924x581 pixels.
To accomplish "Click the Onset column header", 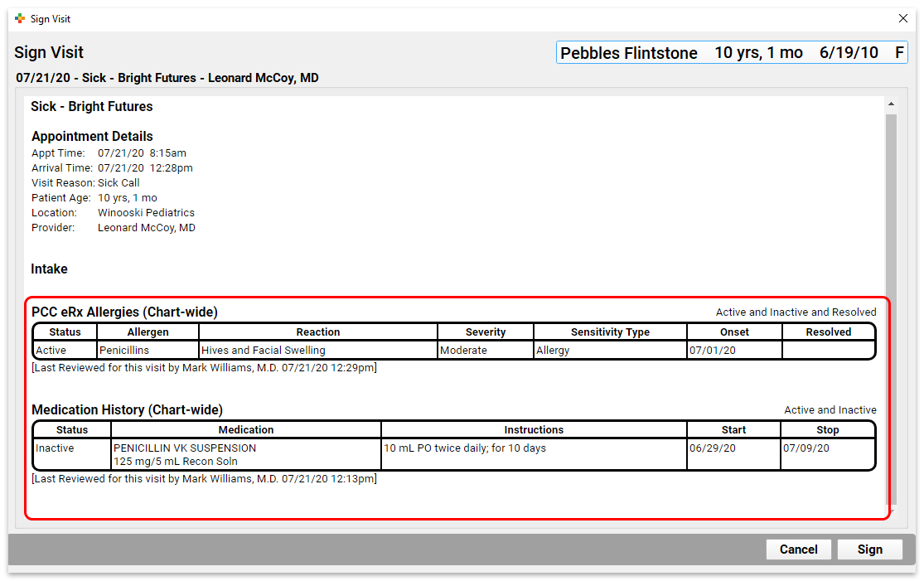I will [x=734, y=332].
